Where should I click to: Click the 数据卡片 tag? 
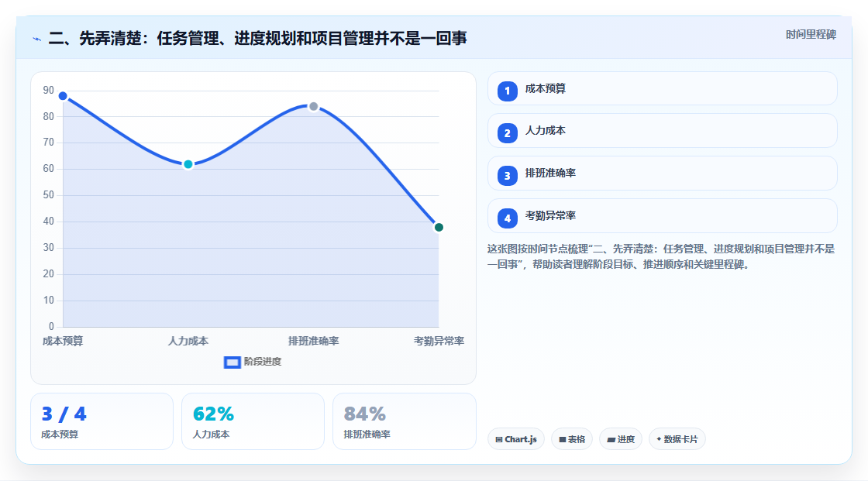pyautogui.click(x=677, y=439)
